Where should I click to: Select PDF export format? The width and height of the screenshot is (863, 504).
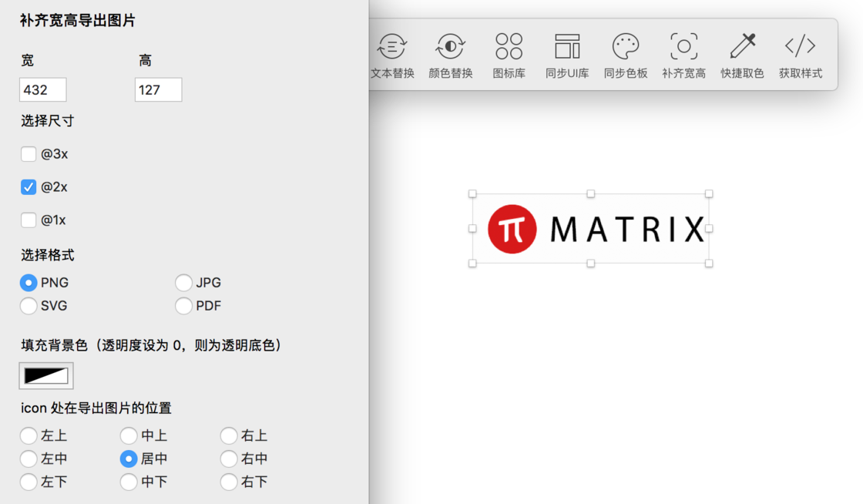pos(184,306)
